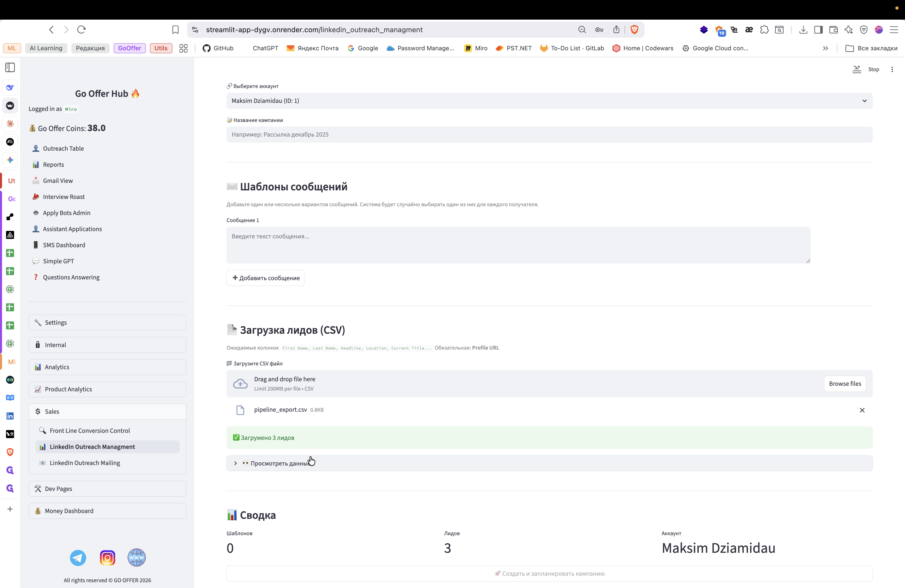Open the account selection dropdown

549,101
